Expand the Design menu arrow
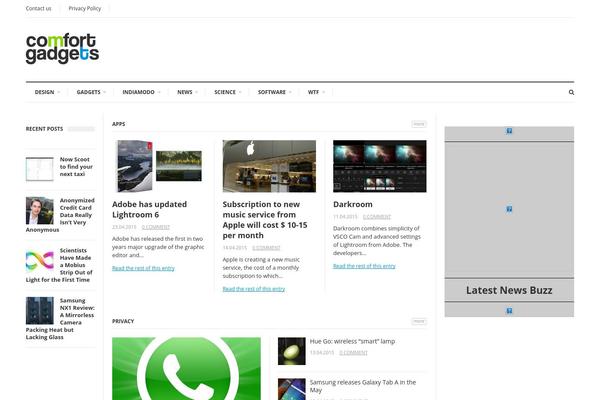 point(59,92)
